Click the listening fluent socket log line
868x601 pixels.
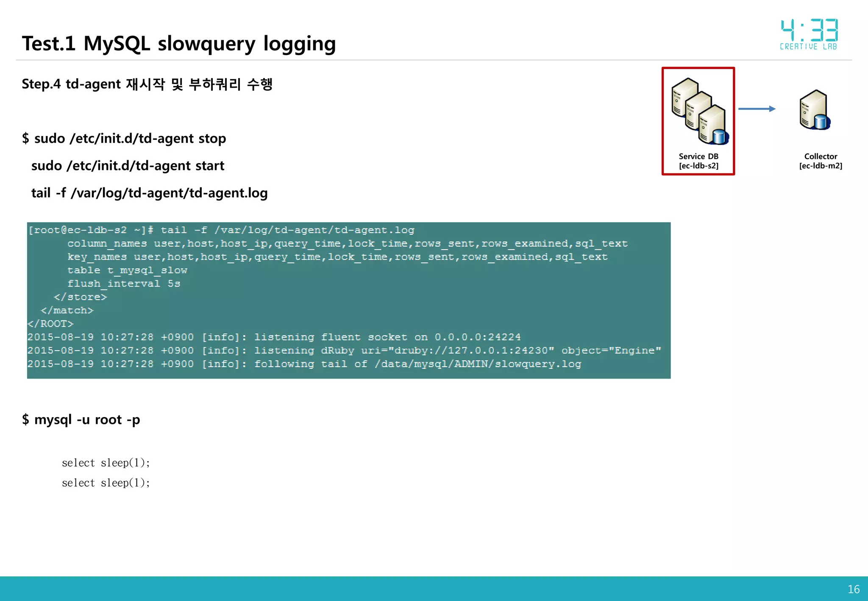pos(274,337)
